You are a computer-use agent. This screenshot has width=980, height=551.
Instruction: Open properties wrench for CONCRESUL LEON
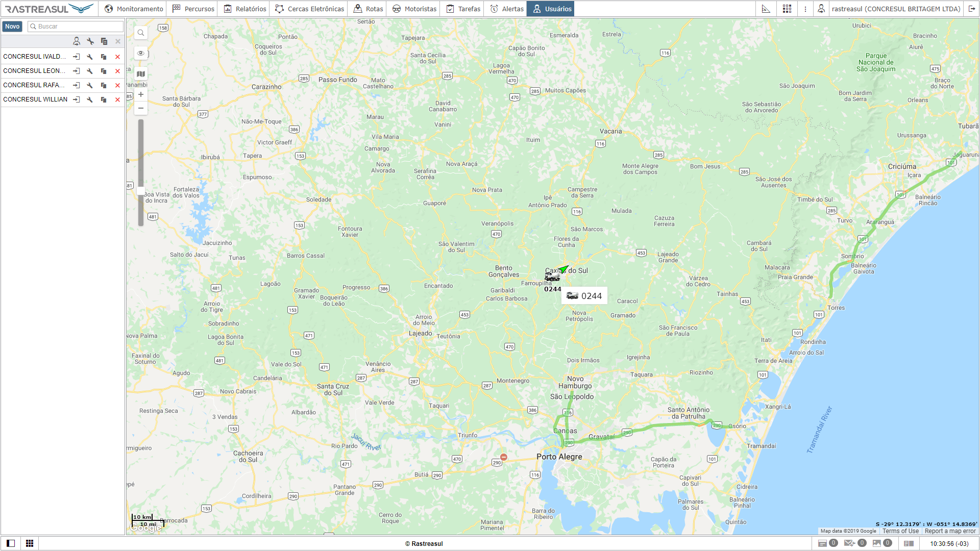click(x=90, y=71)
